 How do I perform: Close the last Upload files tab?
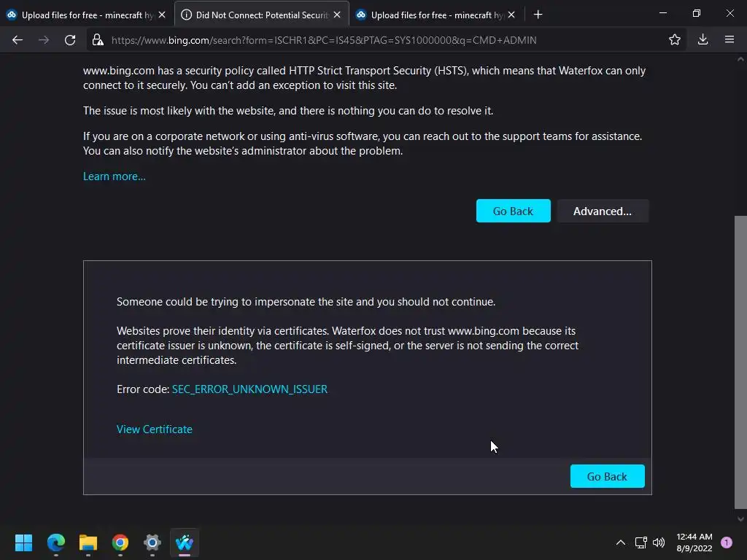tap(511, 15)
